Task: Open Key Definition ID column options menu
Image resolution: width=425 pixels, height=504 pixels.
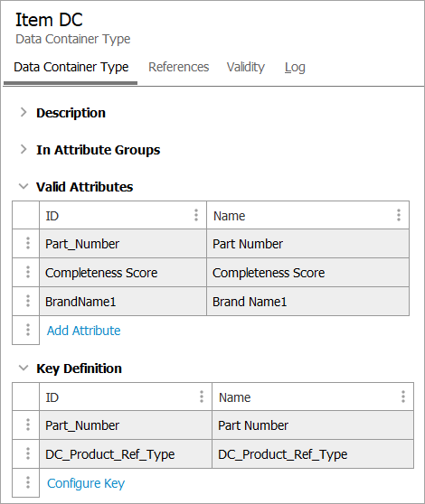Action: [x=202, y=397]
